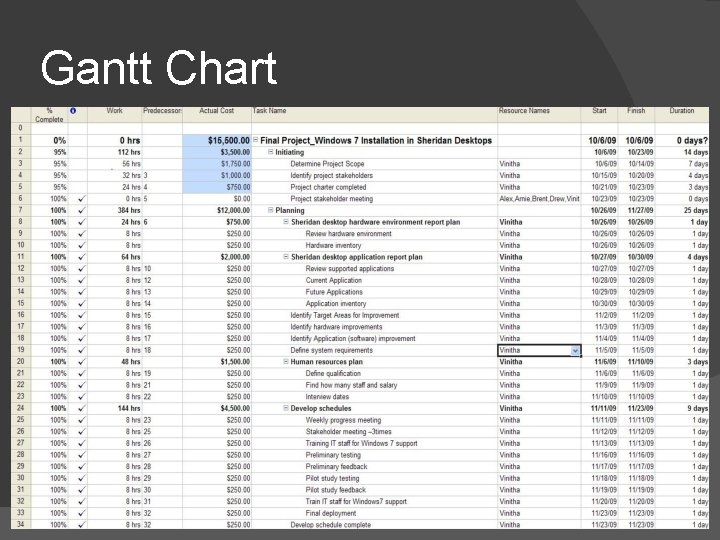Select the Review hardware environment task
This screenshot has width=720, height=540.
(349, 234)
